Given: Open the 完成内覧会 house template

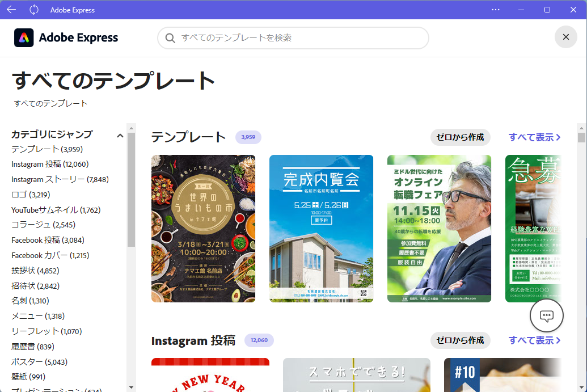Looking at the screenshot, I should 321,229.
